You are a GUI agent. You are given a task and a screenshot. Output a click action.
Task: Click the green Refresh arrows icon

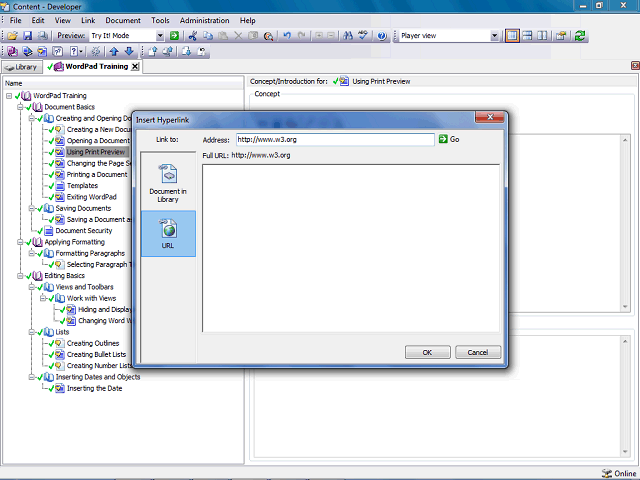580,36
